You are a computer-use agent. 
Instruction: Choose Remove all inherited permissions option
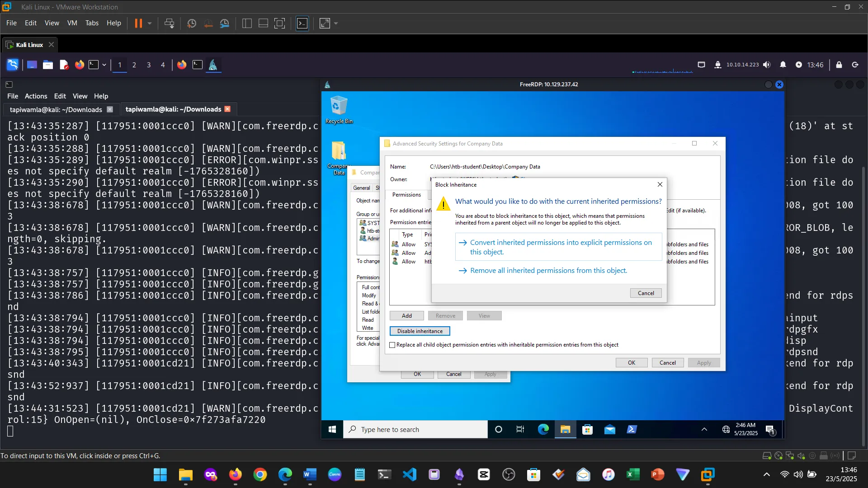548,271
